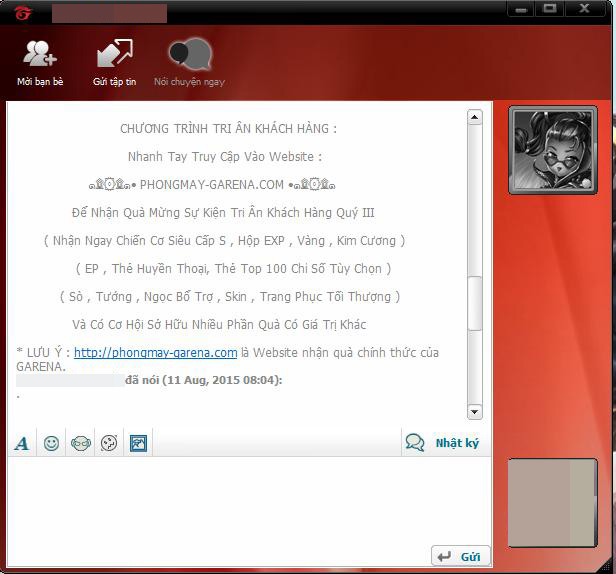The width and height of the screenshot is (616, 574).
Task: Click 'Và Có Cơ Hội Sở Hữu' line
Action: (x=219, y=325)
